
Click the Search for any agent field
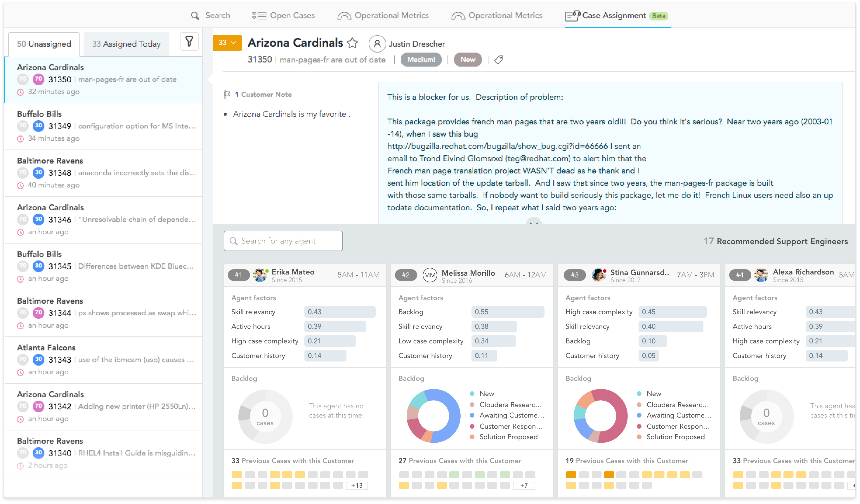tap(283, 241)
